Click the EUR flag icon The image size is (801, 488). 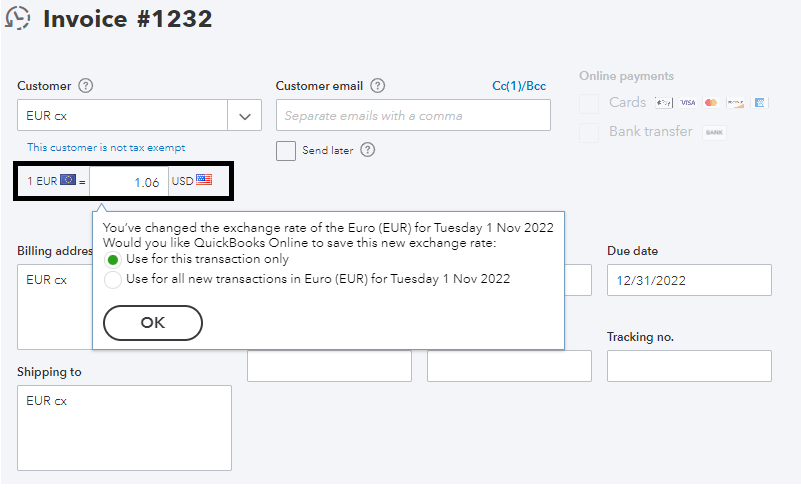click(x=68, y=181)
